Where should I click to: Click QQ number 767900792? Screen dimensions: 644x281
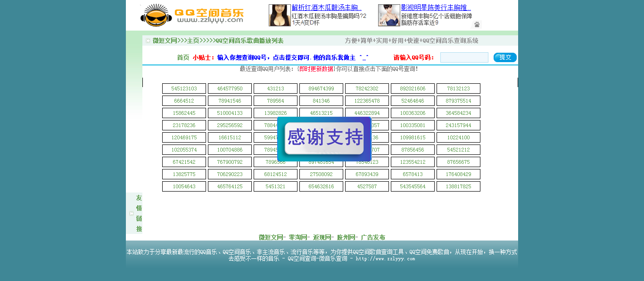click(230, 162)
